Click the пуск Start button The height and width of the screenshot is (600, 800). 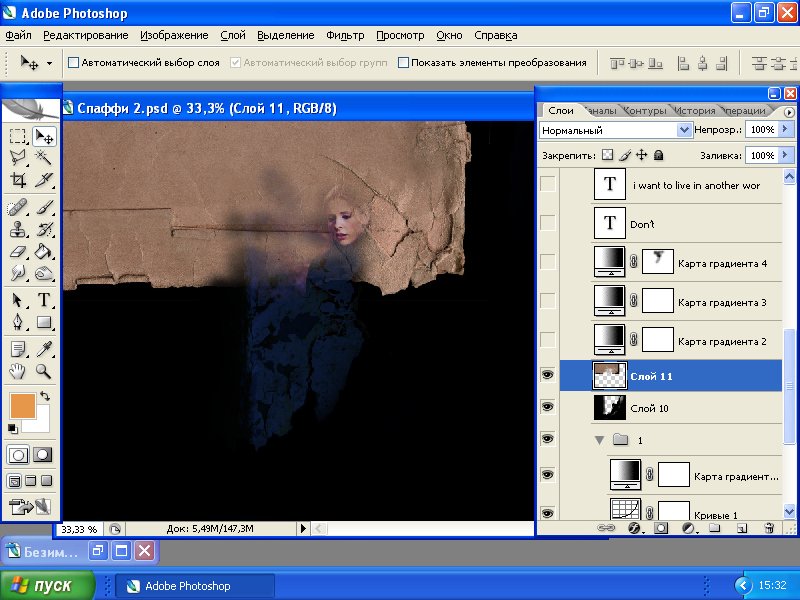pyautogui.click(x=48, y=585)
